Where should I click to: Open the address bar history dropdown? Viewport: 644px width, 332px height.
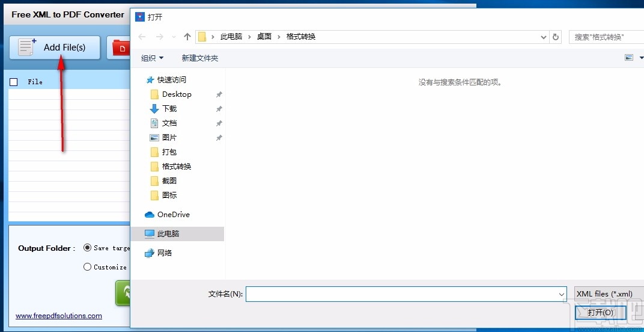[x=543, y=37]
